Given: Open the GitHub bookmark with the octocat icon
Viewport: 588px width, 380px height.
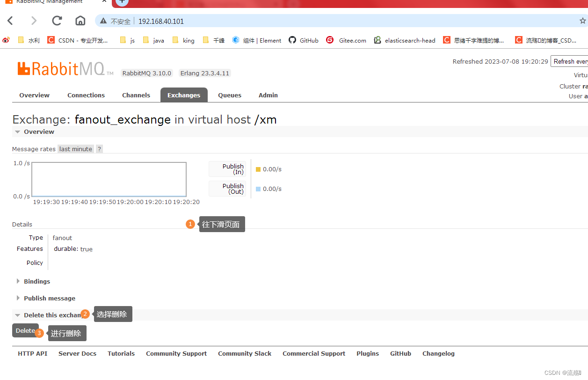Looking at the screenshot, I should click(303, 40).
